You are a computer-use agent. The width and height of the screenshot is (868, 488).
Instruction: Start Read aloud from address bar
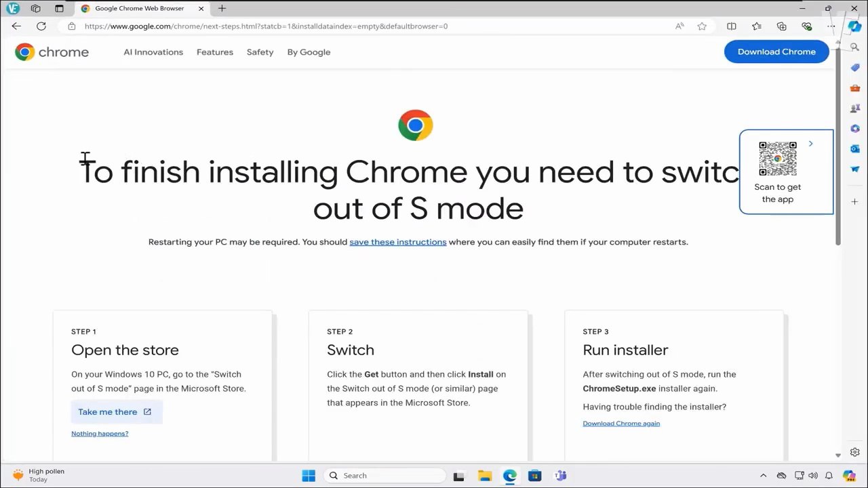679,26
